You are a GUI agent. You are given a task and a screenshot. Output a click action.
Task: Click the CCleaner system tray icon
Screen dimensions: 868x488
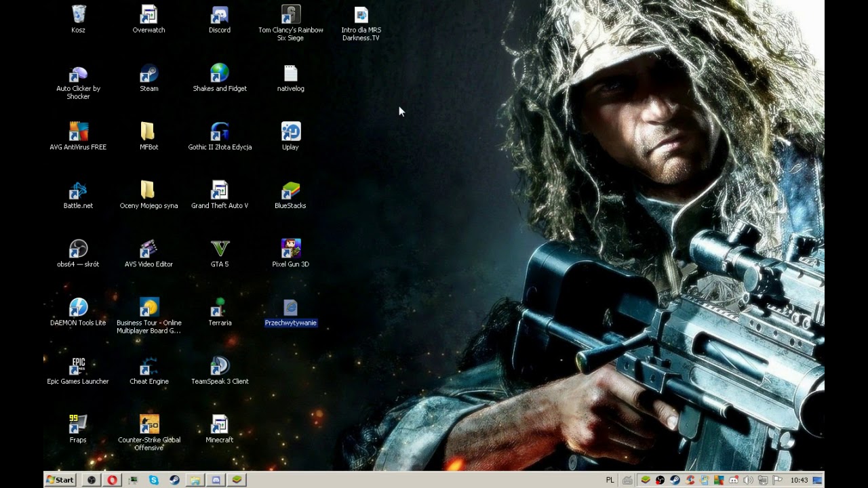click(690, 480)
